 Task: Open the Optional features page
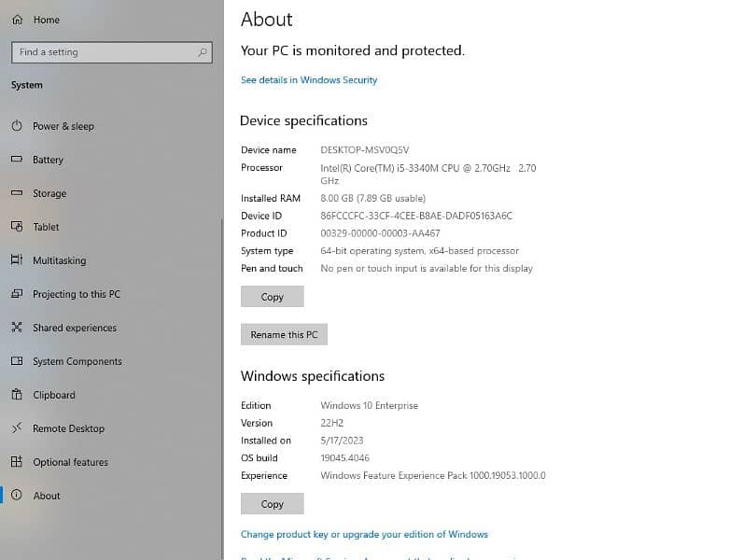(70, 462)
